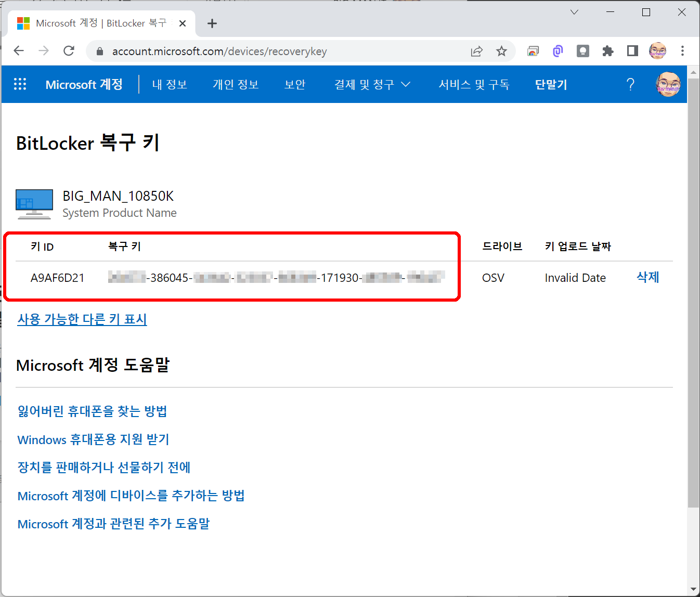Reload the page with refresh icon

click(69, 50)
